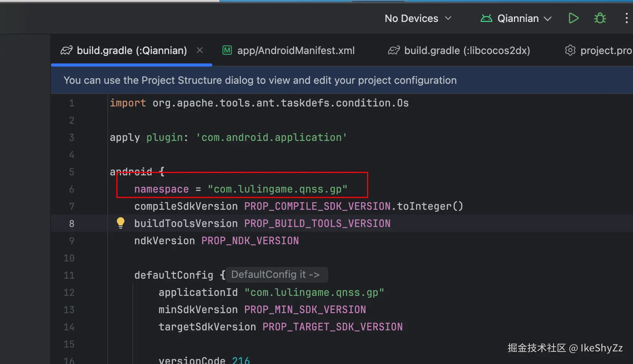This screenshot has width=633, height=364.
Task: Click the applicationId string value
Action: click(314, 293)
